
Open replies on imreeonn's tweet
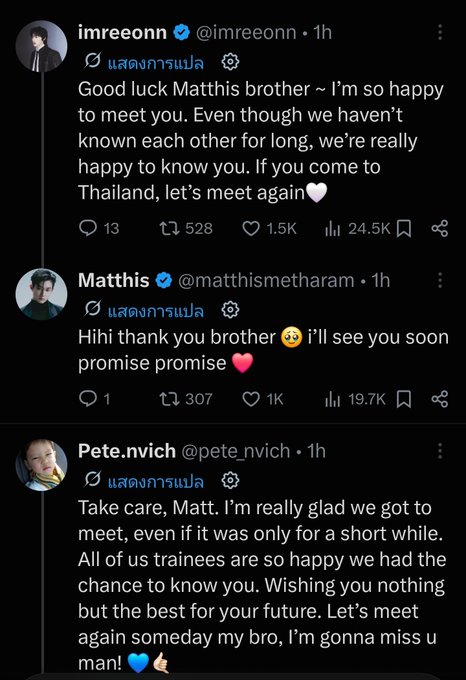click(x=99, y=228)
